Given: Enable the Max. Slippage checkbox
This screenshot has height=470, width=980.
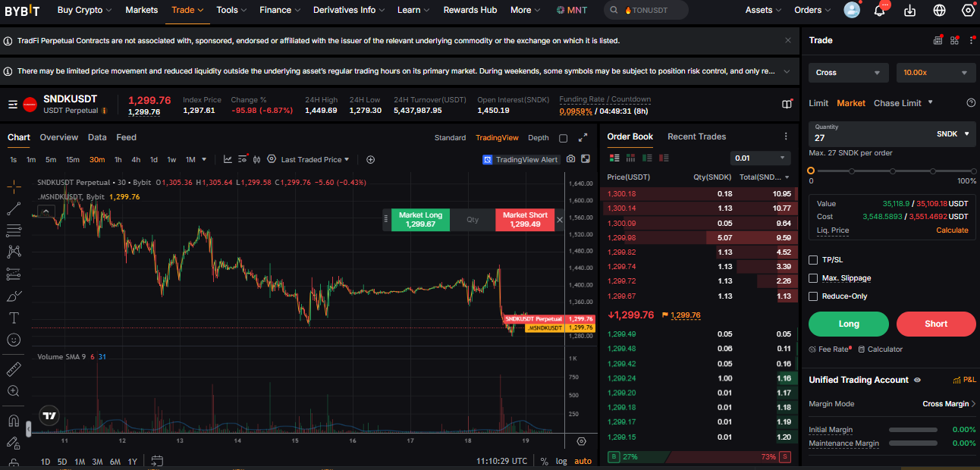Looking at the screenshot, I should [814, 278].
